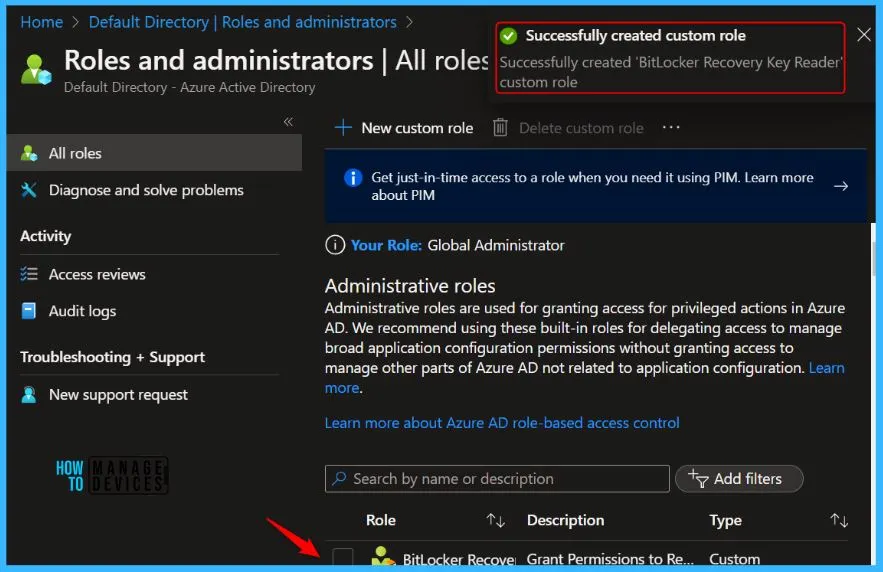
Task: Dismiss the success notification with X
Action: (864, 35)
